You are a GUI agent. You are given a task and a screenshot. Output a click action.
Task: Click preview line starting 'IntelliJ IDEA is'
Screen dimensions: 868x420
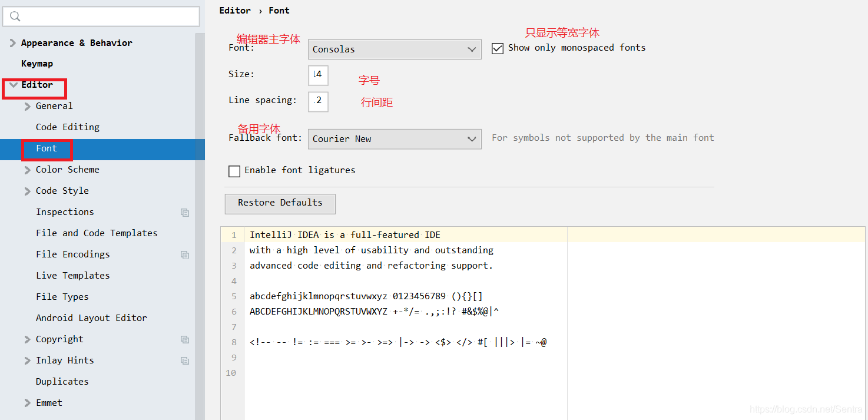pyautogui.click(x=345, y=235)
